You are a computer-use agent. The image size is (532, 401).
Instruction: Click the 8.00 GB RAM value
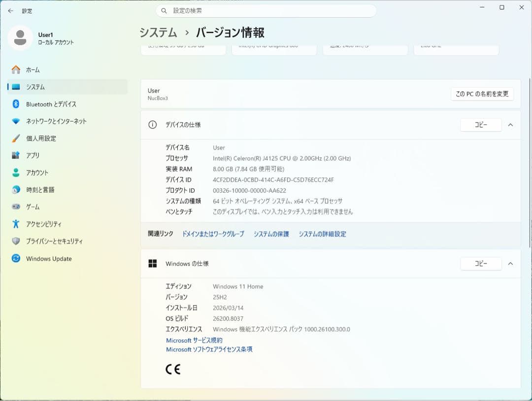(x=248, y=169)
